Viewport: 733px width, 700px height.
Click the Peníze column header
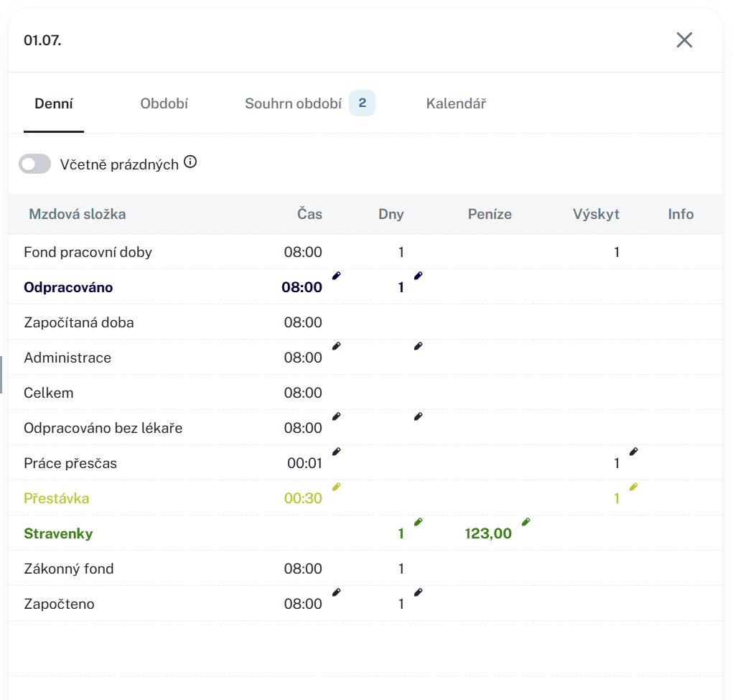[x=490, y=214]
